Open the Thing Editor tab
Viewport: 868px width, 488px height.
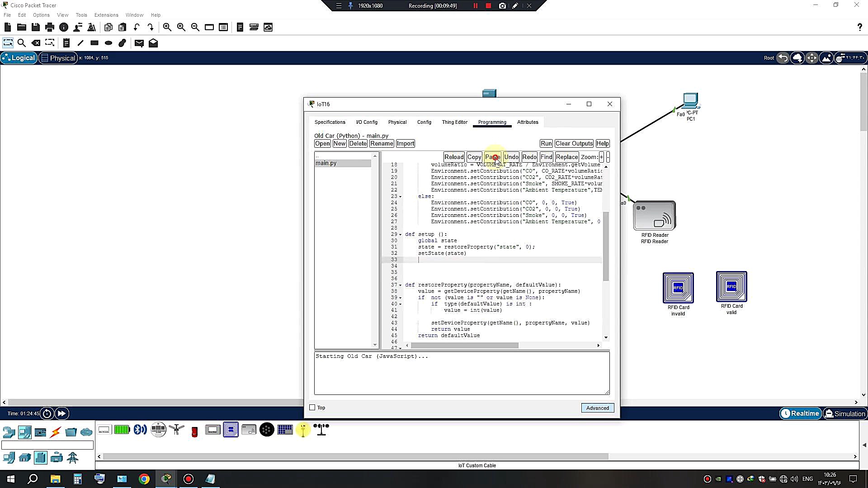[454, 122]
